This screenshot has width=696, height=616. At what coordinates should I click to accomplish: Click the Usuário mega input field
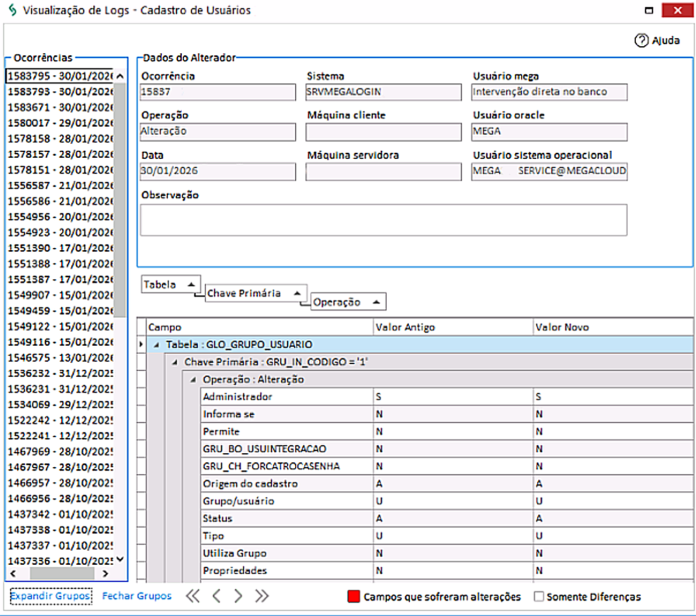(549, 92)
